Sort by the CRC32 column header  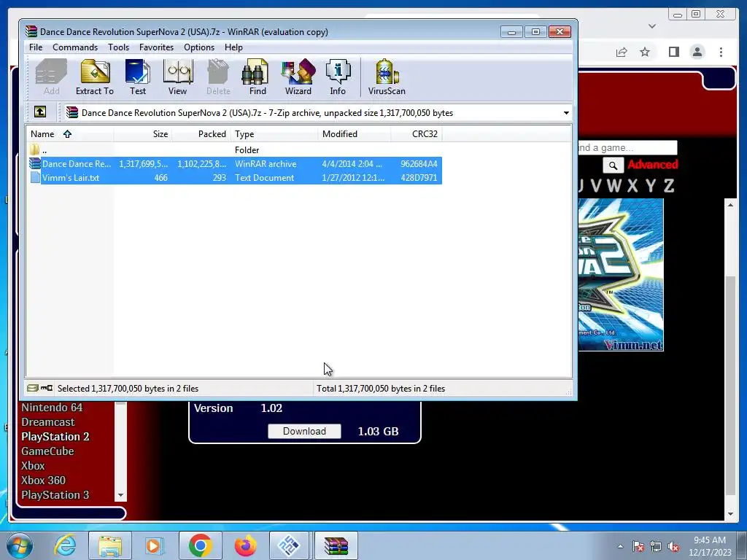click(x=417, y=134)
